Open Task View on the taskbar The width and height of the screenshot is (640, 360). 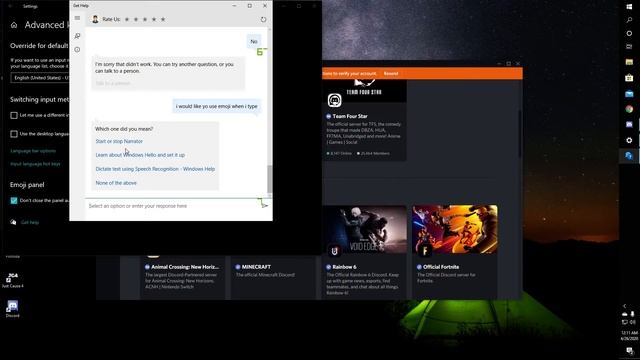click(x=629, y=47)
